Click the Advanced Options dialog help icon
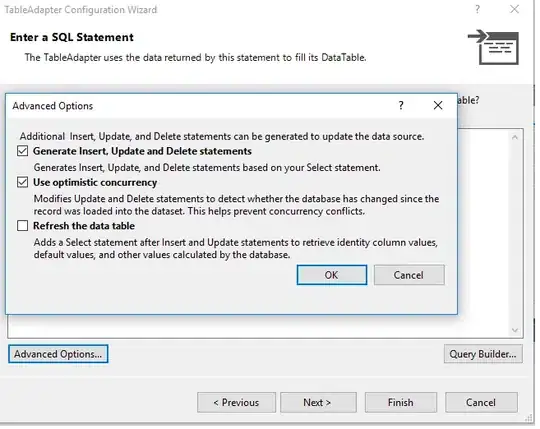 (401, 105)
